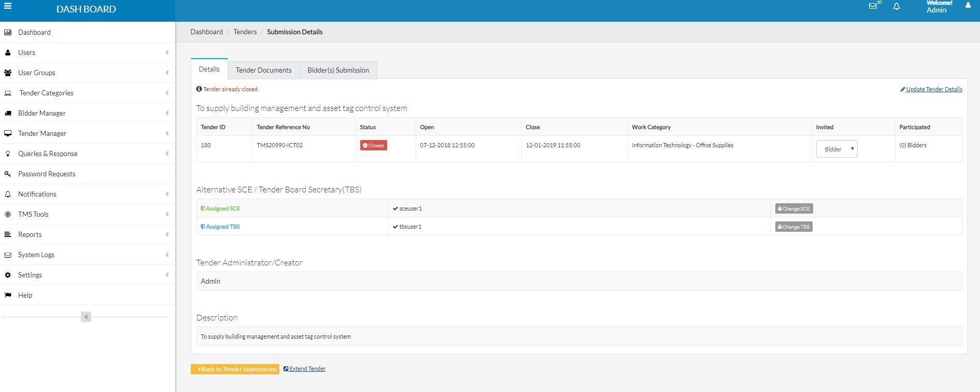Click the Help flag icon

coord(8,295)
